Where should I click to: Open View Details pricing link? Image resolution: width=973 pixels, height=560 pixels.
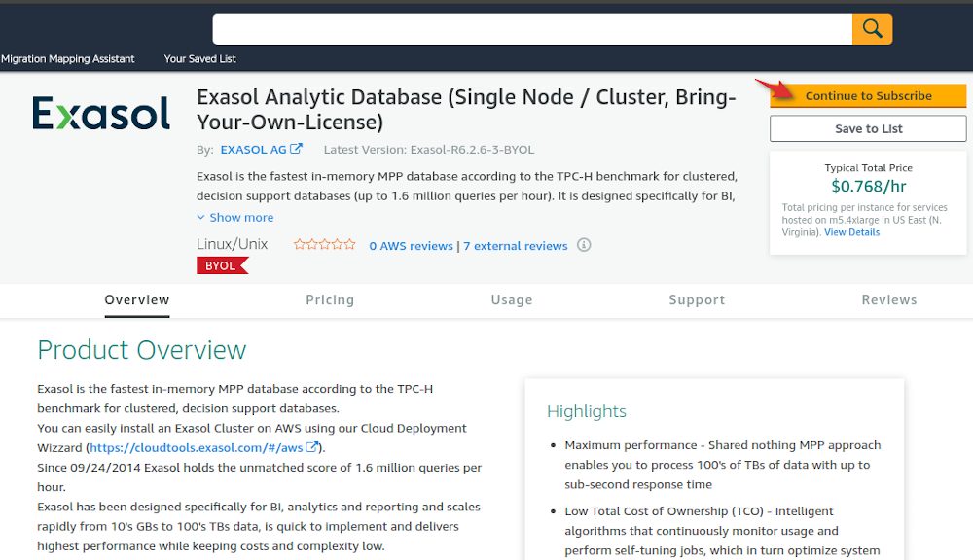851,232
